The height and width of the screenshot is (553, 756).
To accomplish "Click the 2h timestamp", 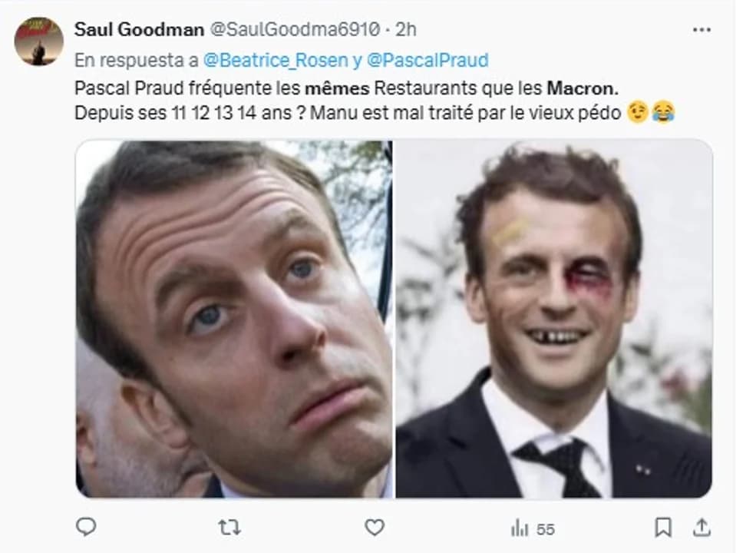I will point(405,29).
